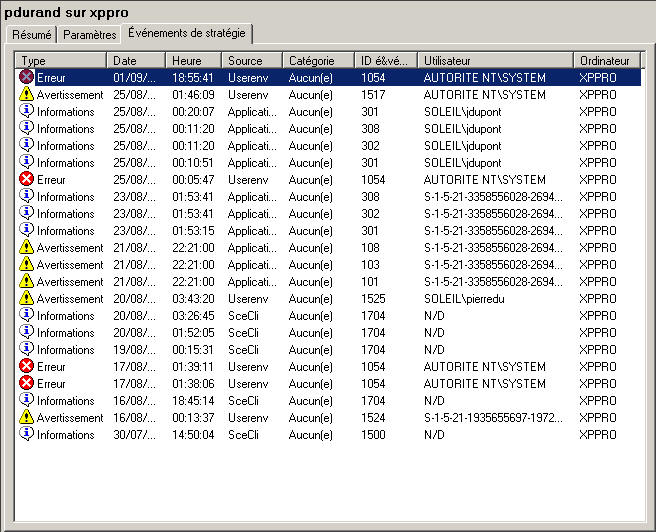
Task: Sort the list by the Date column
Action: click(135, 61)
